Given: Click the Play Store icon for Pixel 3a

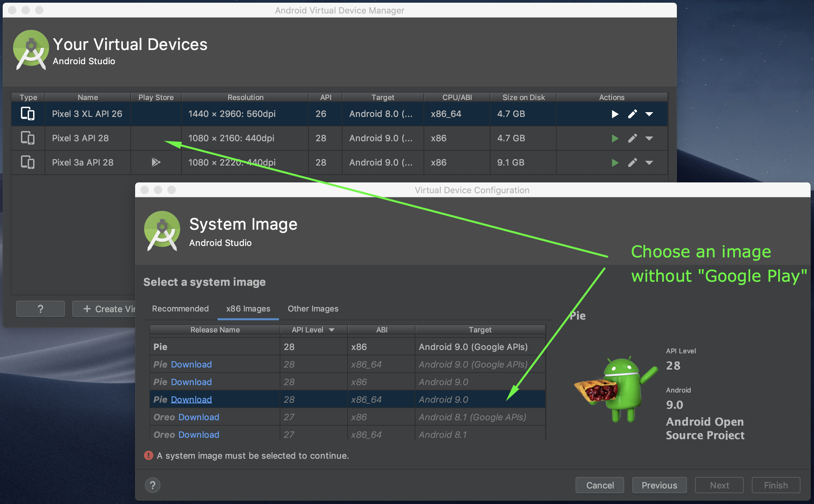Looking at the screenshot, I should coord(156,162).
